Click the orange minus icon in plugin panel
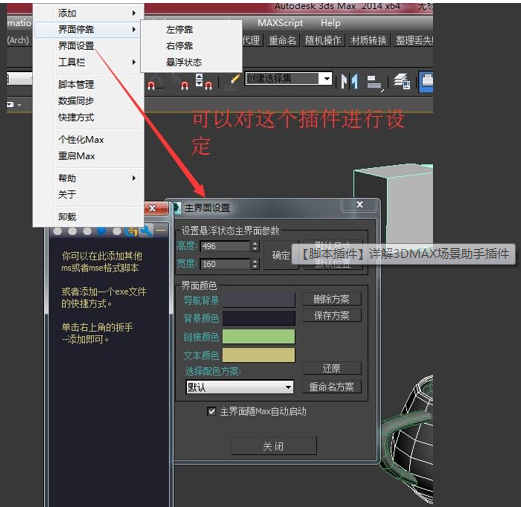 (161, 231)
